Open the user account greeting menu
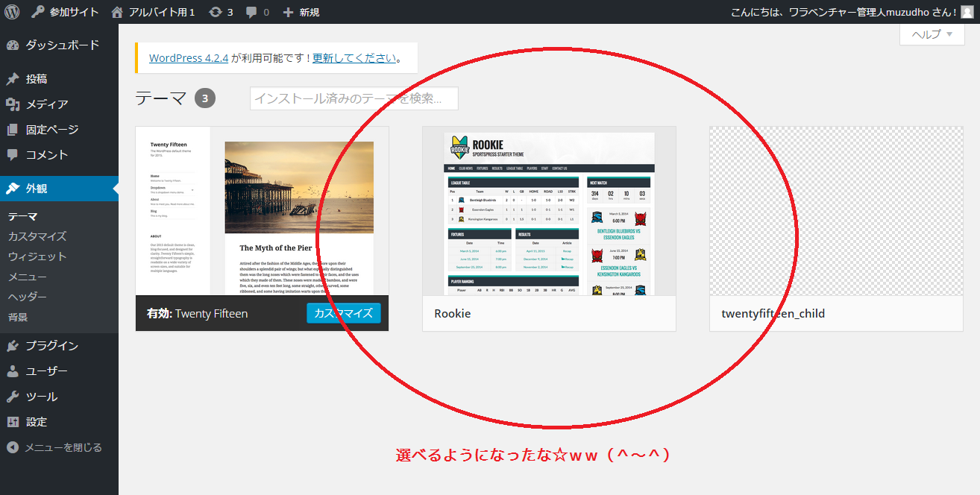 coord(852,12)
